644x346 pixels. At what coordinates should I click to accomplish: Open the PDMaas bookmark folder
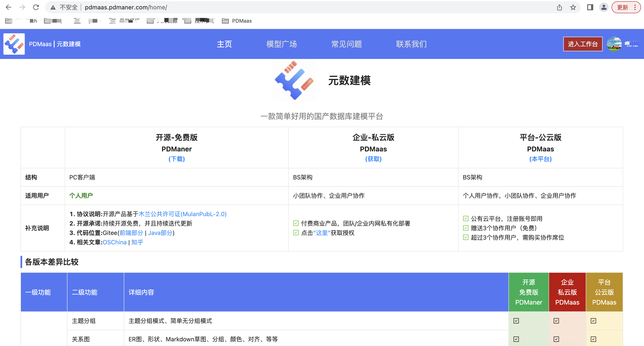[237, 21]
